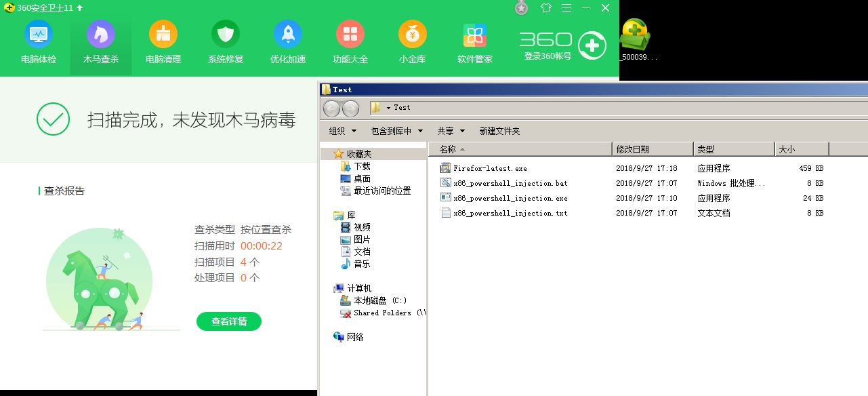The image size is (868, 396).
Task: Click scan time value 00:00:22
Action: 261,246
